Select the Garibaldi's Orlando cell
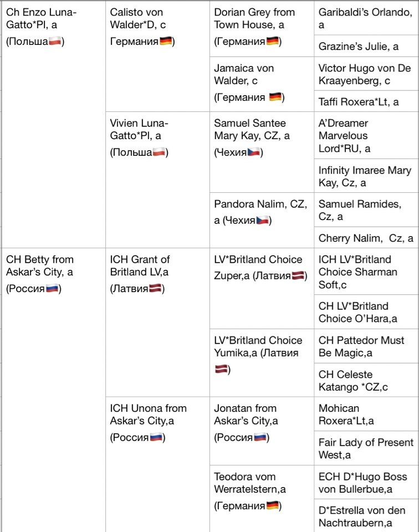 365,18
